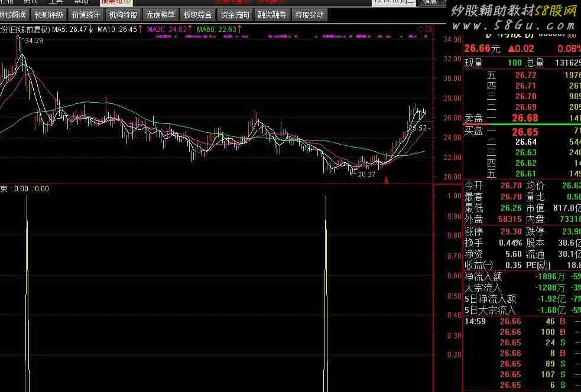Click the 板块综合 button
Screen dimensions: 581x392
197,15
